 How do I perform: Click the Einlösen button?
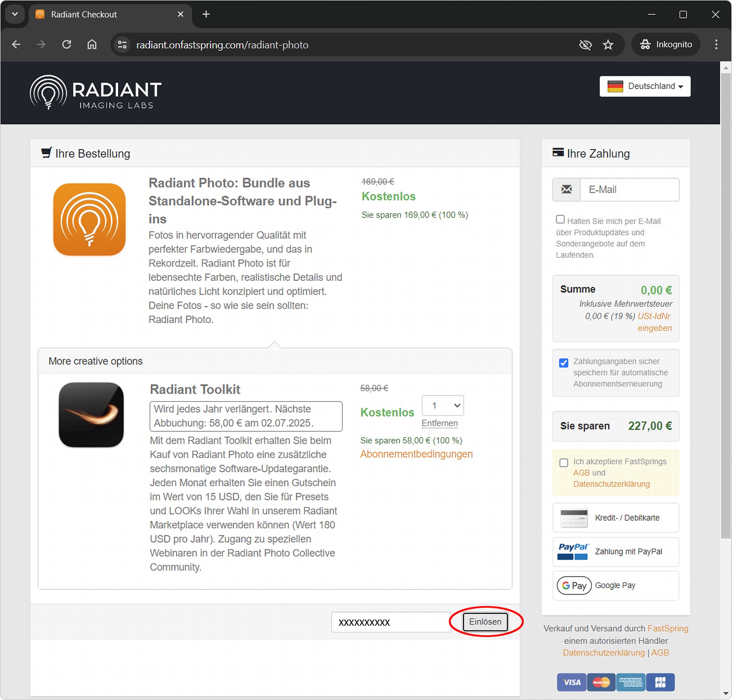pyautogui.click(x=485, y=622)
